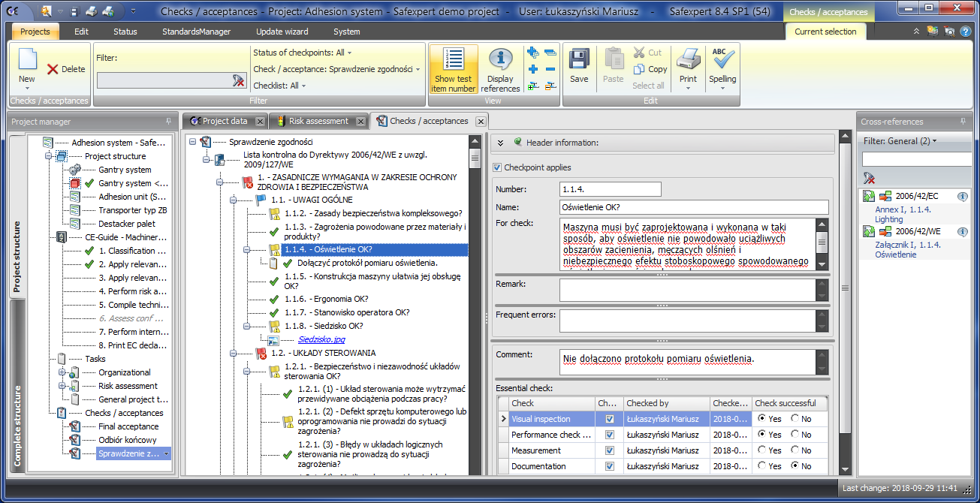Click the Show test item number button
This screenshot has height=503, width=980.
click(453, 69)
